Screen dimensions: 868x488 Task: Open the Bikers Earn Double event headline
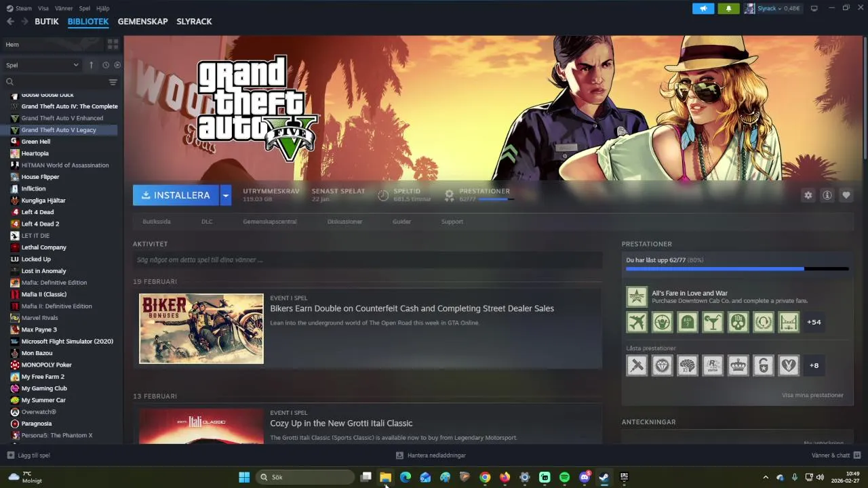point(412,308)
